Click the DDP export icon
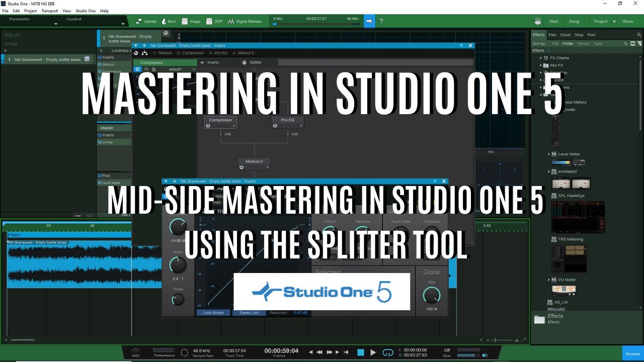This screenshot has width=644, height=362. tap(209, 22)
